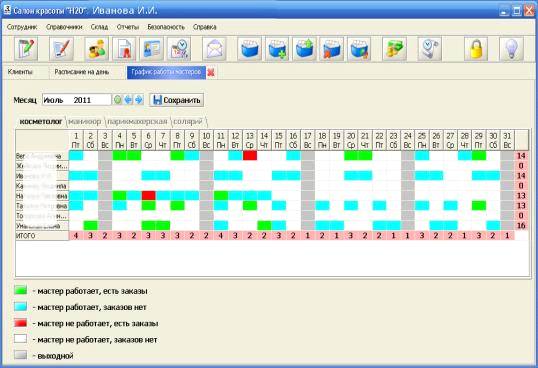Click green current-month circle button
This screenshot has height=368, width=538.
click(x=118, y=100)
